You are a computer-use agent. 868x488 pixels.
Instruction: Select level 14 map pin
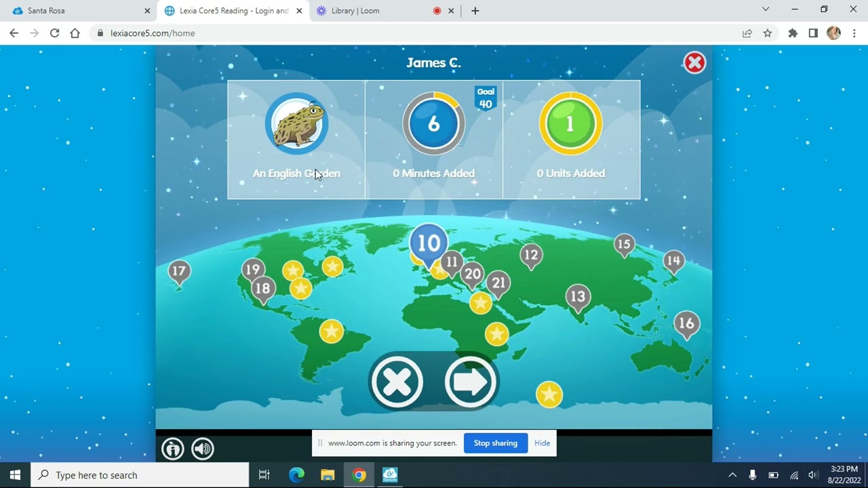[673, 262]
